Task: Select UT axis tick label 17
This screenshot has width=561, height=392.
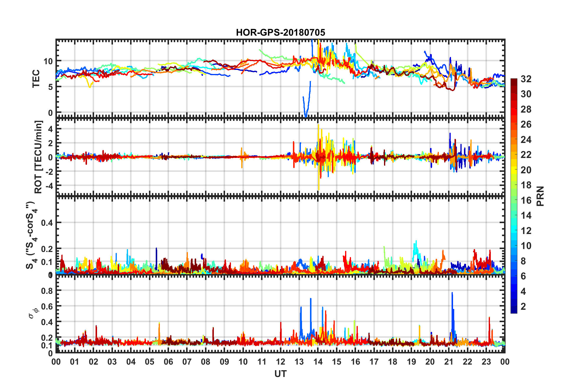Action: pos(374,362)
